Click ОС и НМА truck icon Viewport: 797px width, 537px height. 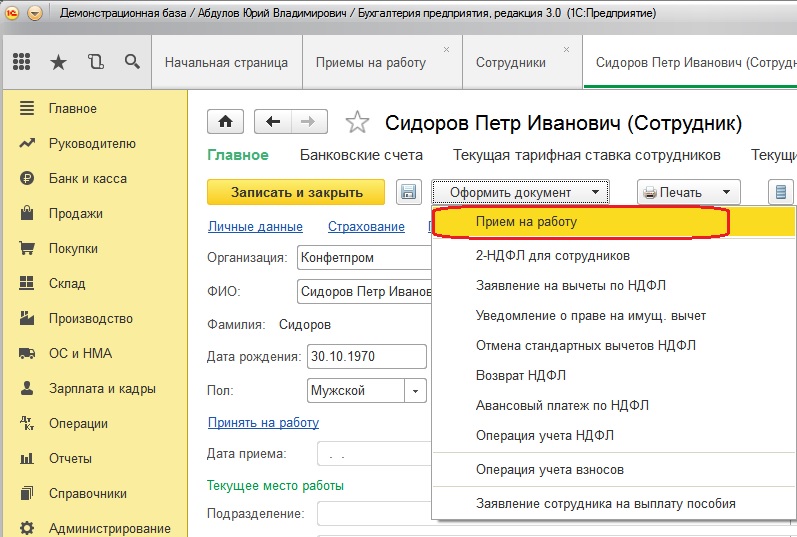click(27, 353)
